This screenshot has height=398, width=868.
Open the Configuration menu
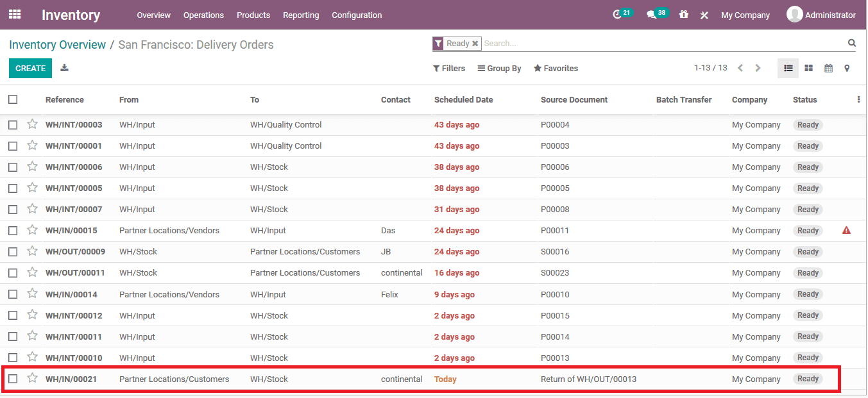pyautogui.click(x=357, y=15)
